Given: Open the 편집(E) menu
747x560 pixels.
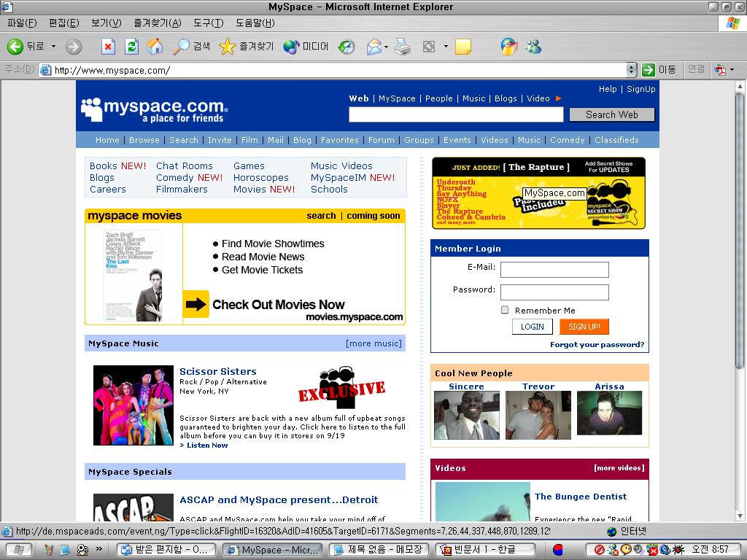Looking at the screenshot, I should 64,23.
